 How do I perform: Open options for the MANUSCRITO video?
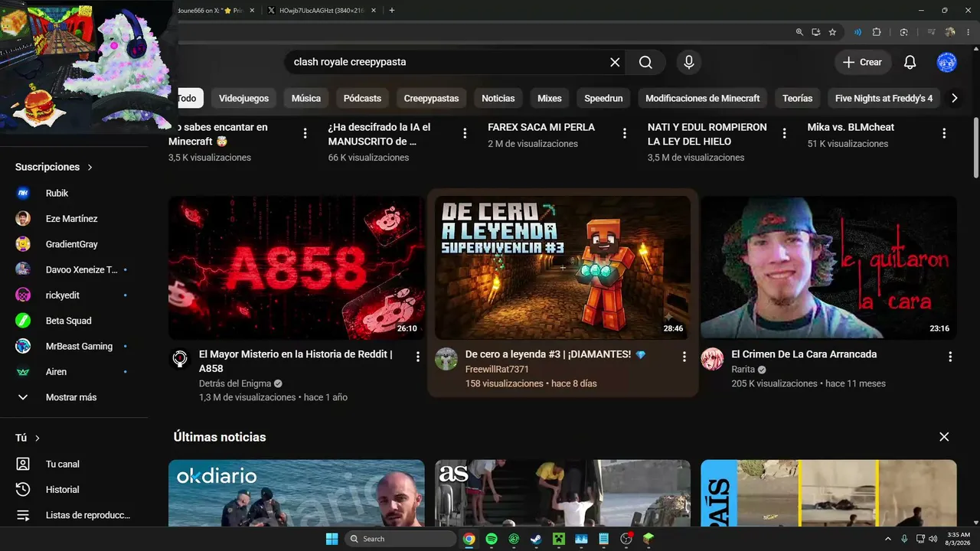click(x=465, y=133)
